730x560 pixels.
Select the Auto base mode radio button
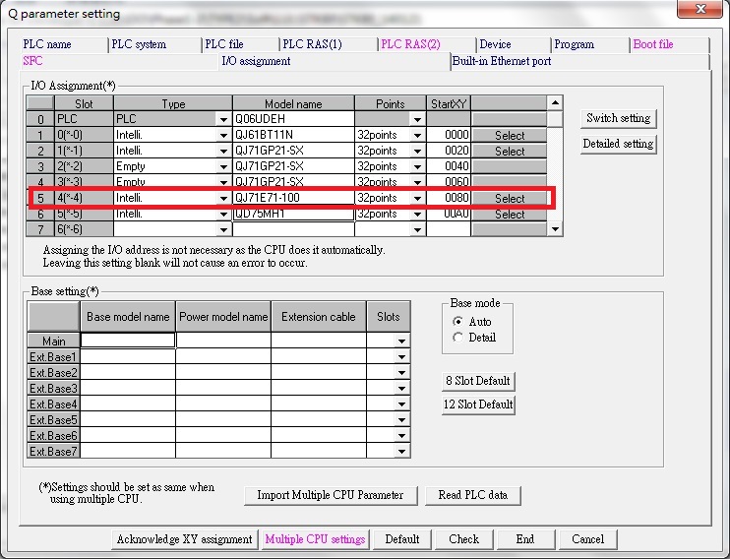point(457,322)
